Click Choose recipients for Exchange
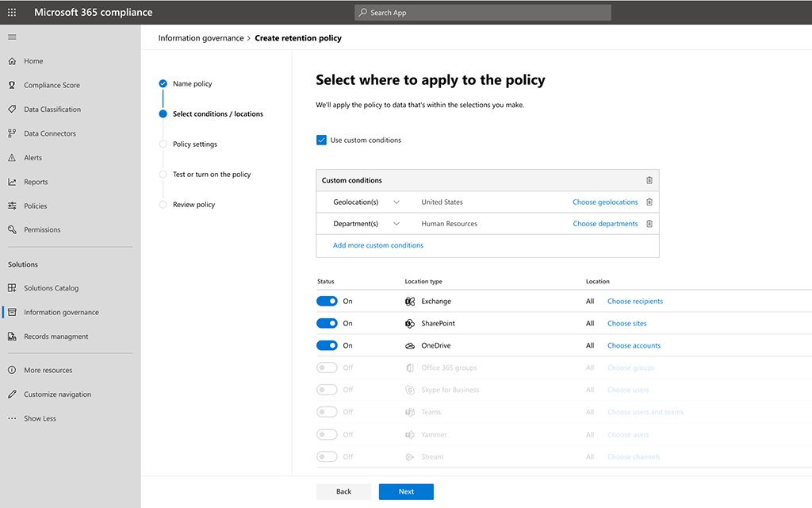Screen dimensions: 812x508 click(x=635, y=301)
